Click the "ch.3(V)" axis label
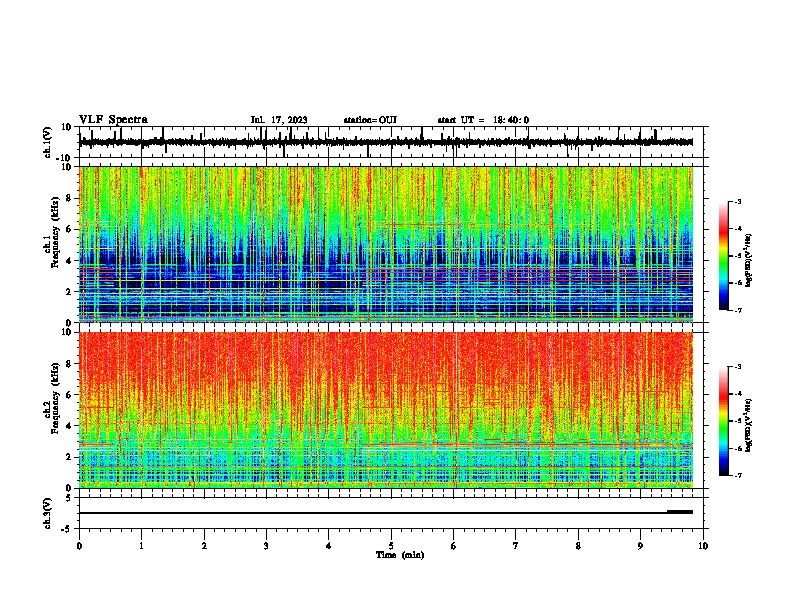 47,513
